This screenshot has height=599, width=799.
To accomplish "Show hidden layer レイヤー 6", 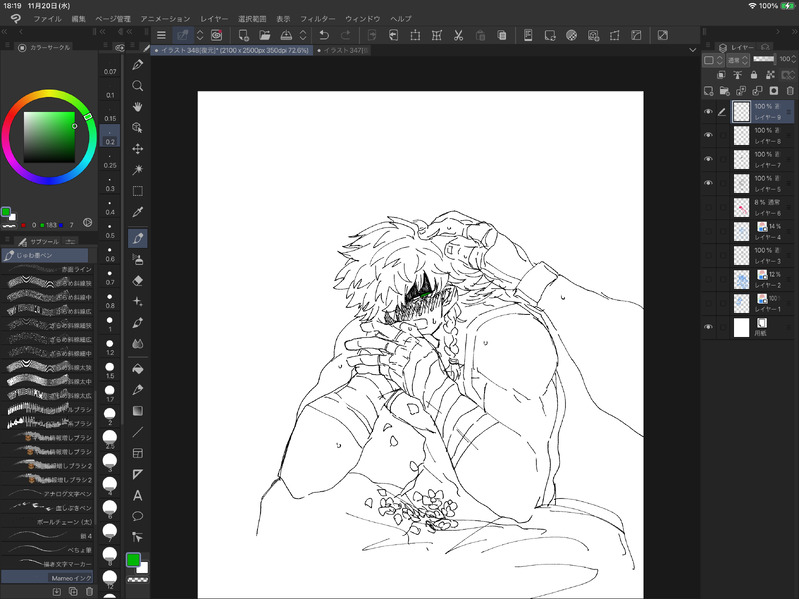I will click(708, 207).
